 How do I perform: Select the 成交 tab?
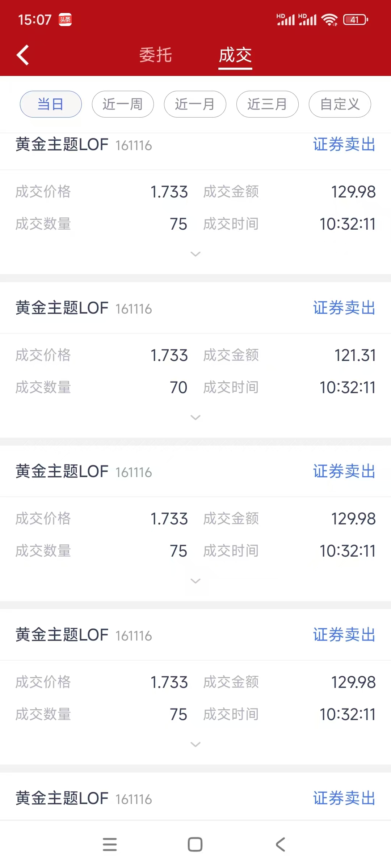(x=235, y=55)
